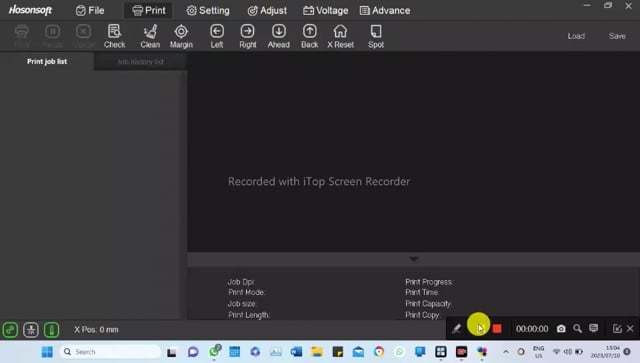
Task: Click the X Pos: 0 mm readout
Action: pyautogui.click(x=96, y=330)
